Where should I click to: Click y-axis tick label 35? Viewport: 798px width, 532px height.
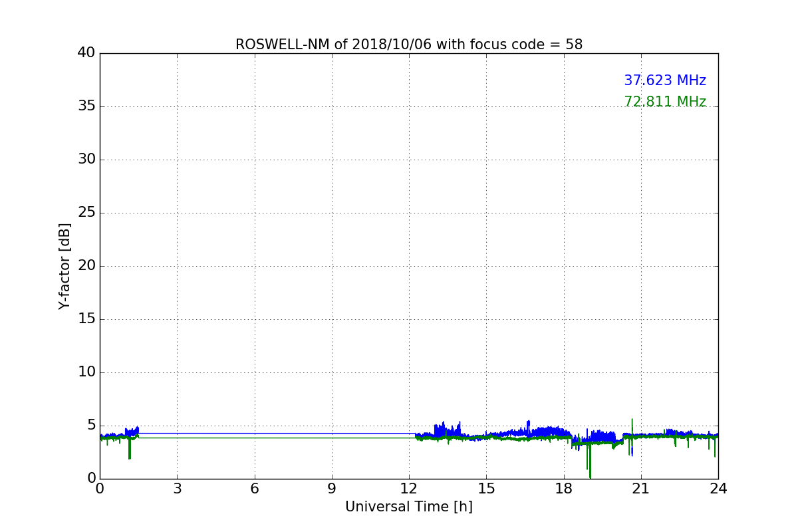86,106
